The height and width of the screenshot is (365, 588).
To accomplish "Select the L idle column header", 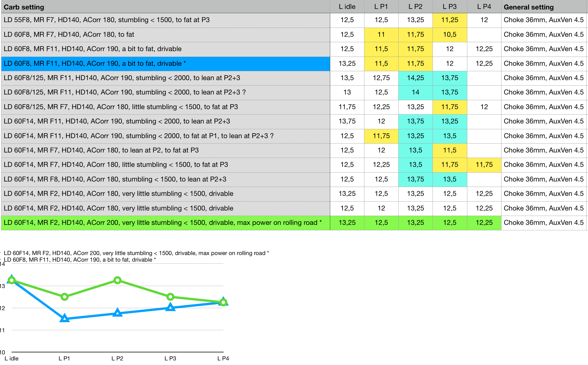I will [x=347, y=7].
